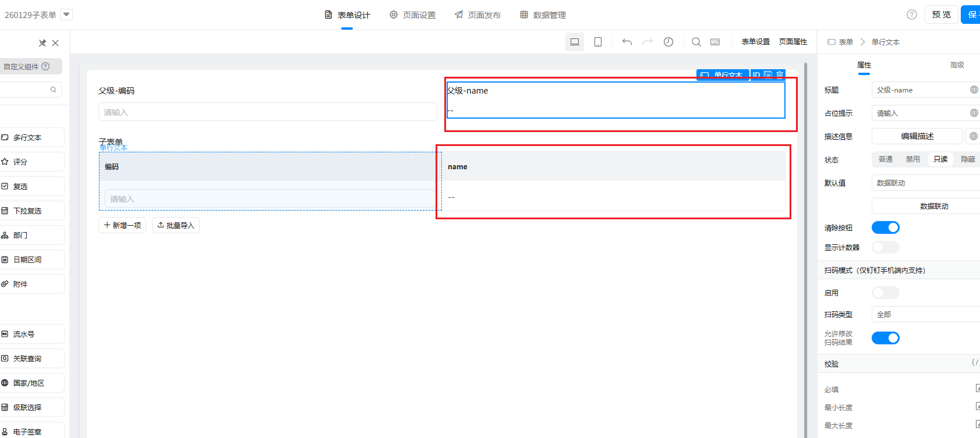Switch to mobile preview mode icon

point(598,42)
